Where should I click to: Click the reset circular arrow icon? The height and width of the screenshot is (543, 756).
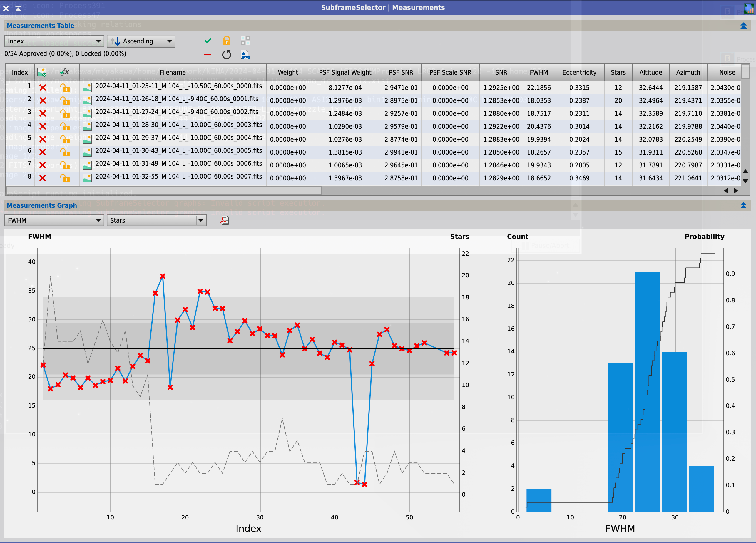(226, 54)
